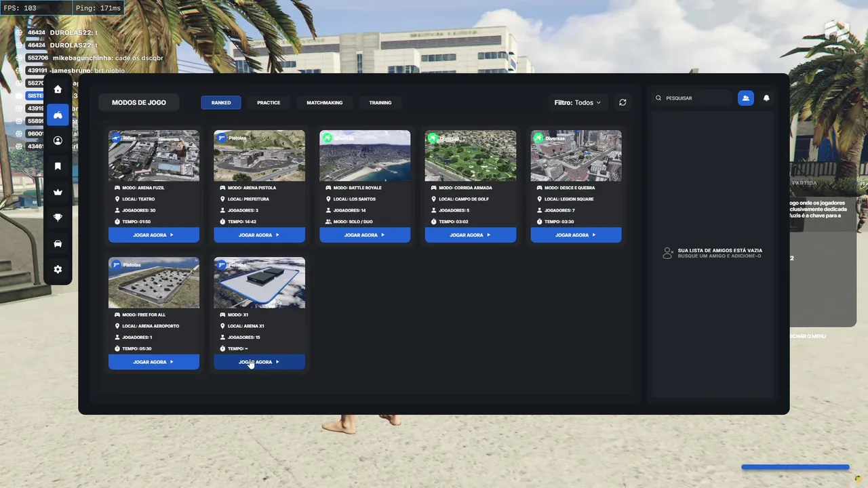Switch to the PRACTICE tab
Viewport: 868px width, 488px height.
coord(269,102)
